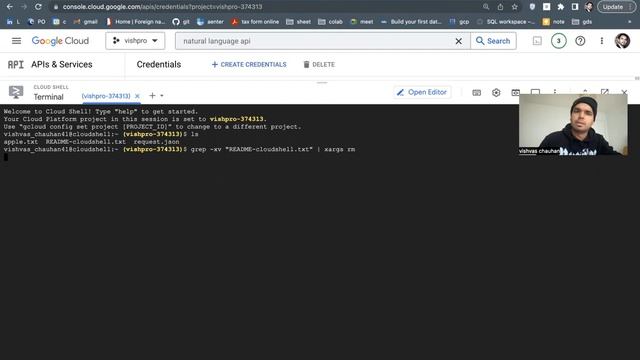Open the help question mark menu

(x=580, y=41)
